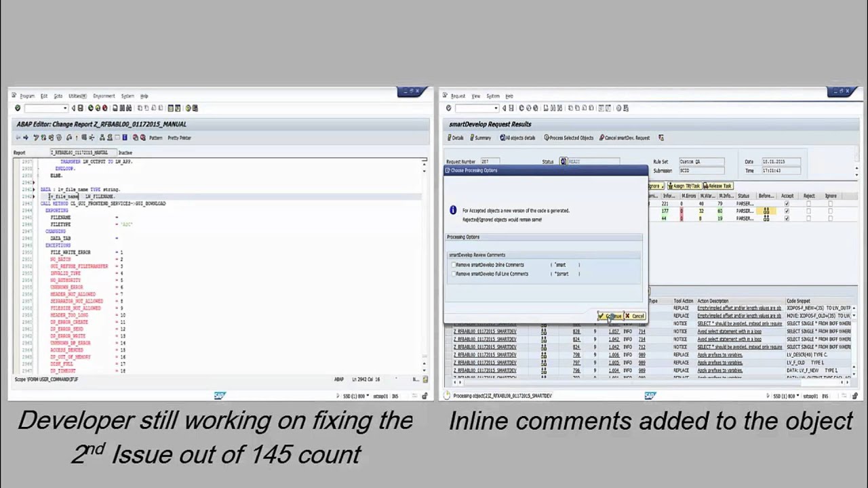
Task: Tick Reject checkbox in the row showing 177
Action: (808, 211)
